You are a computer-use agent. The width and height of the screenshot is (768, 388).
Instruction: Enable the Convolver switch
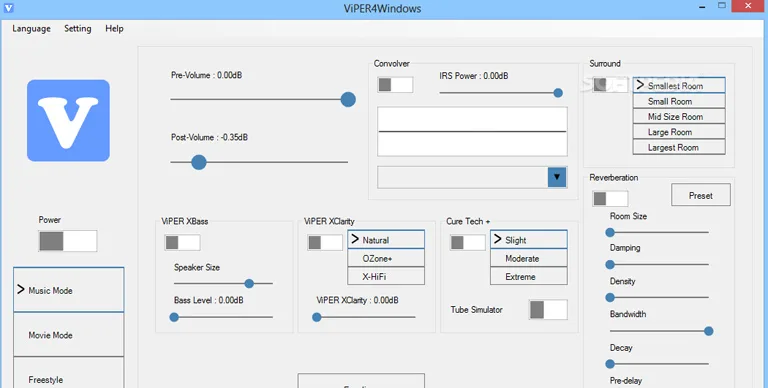point(395,85)
